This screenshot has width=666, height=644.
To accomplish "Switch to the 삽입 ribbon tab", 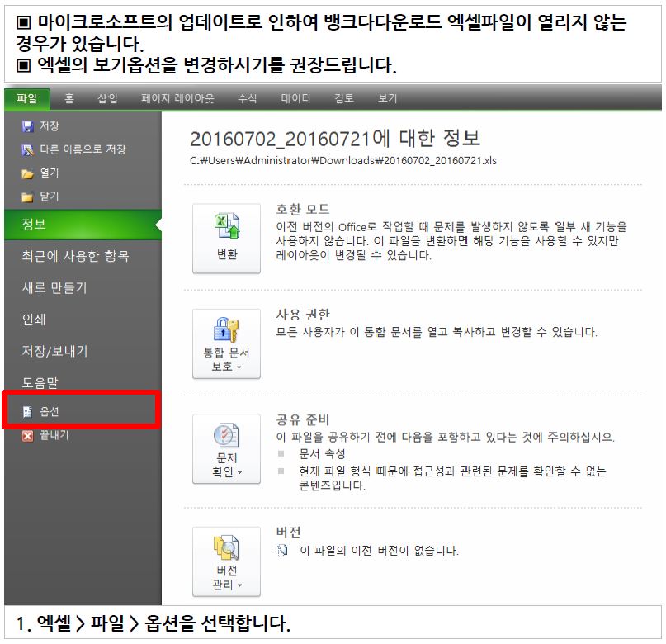I will click(107, 98).
